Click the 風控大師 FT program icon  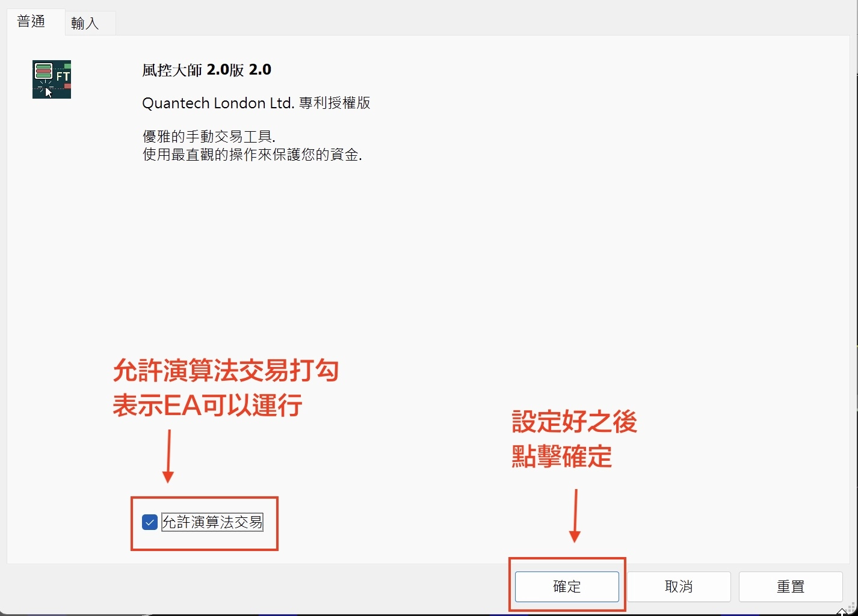52,79
